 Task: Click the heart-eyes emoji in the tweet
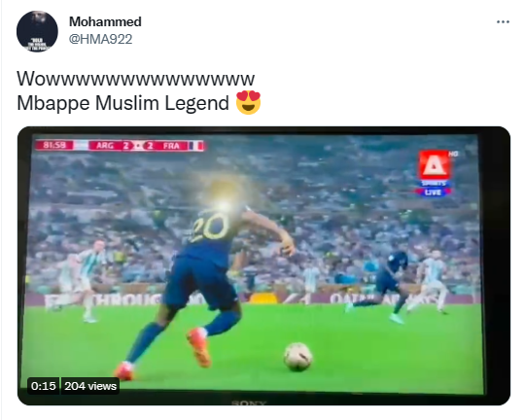click(x=248, y=102)
